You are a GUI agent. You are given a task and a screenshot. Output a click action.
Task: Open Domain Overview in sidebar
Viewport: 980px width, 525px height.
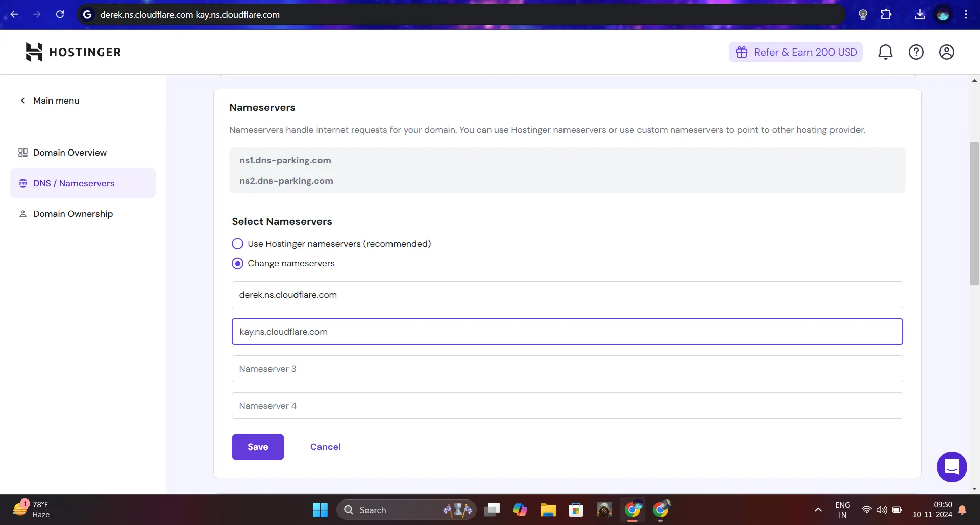click(83, 153)
